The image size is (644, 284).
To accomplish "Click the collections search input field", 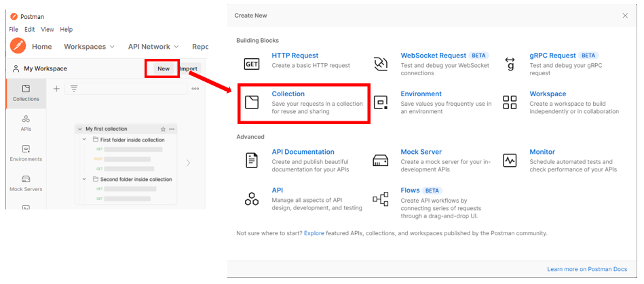I will (126, 89).
